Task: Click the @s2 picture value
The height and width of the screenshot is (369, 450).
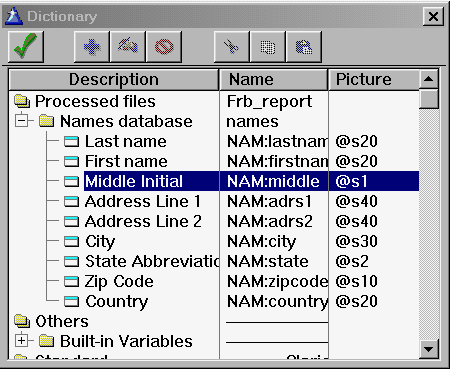Action: tap(352, 261)
